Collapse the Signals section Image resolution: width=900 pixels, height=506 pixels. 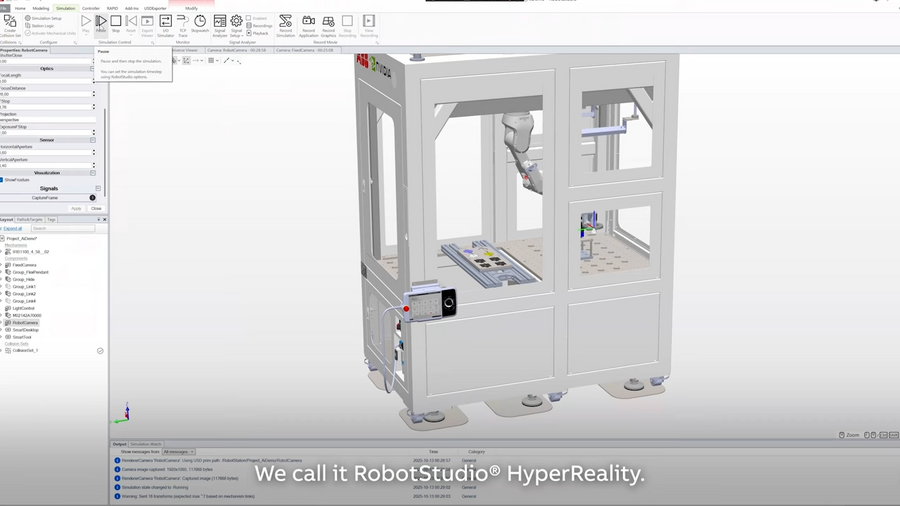(98, 188)
